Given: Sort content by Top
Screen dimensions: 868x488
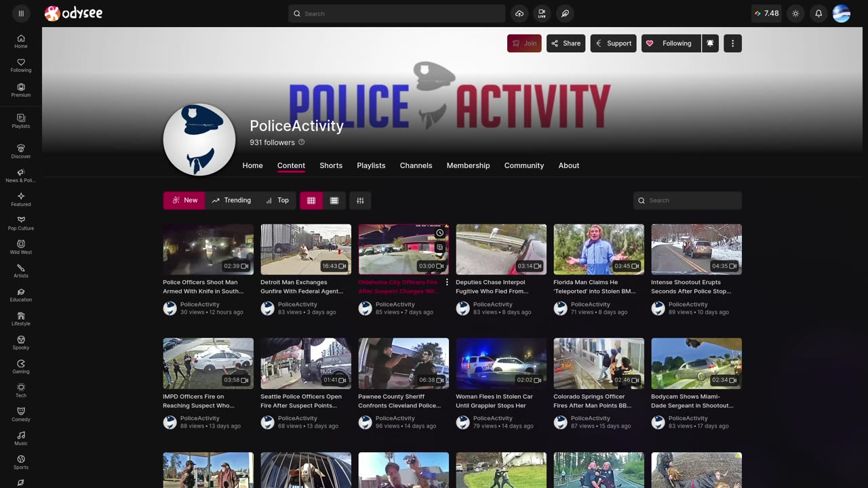Looking at the screenshot, I should (277, 201).
